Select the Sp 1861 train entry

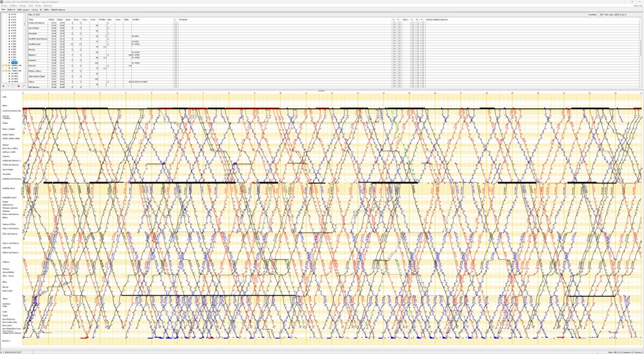tap(14, 68)
